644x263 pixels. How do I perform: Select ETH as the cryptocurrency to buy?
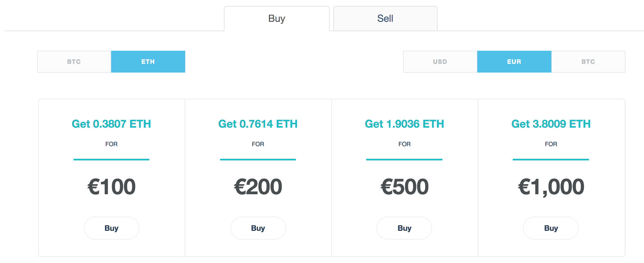(148, 61)
